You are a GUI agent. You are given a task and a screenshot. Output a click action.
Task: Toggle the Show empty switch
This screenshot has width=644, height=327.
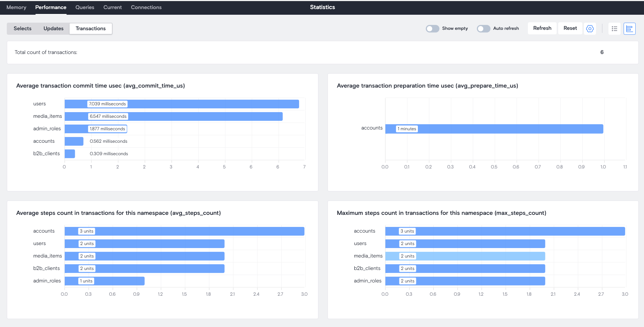pos(432,29)
